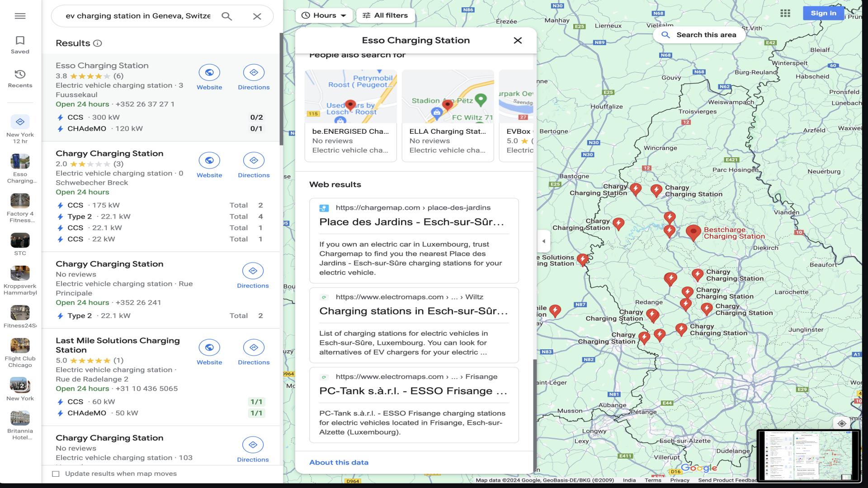Sign in to Google account
The height and width of the screenshot is (488, 868).
[x=823, y=13]
